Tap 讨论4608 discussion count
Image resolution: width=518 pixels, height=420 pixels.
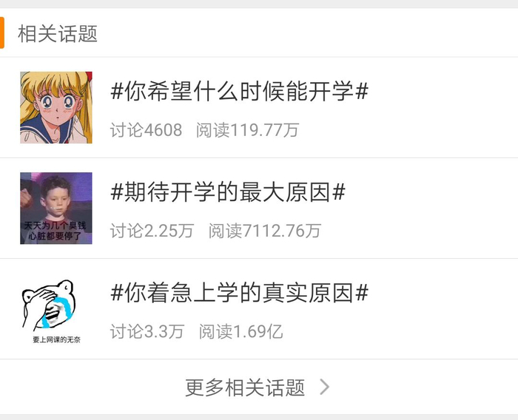point(146,130)
